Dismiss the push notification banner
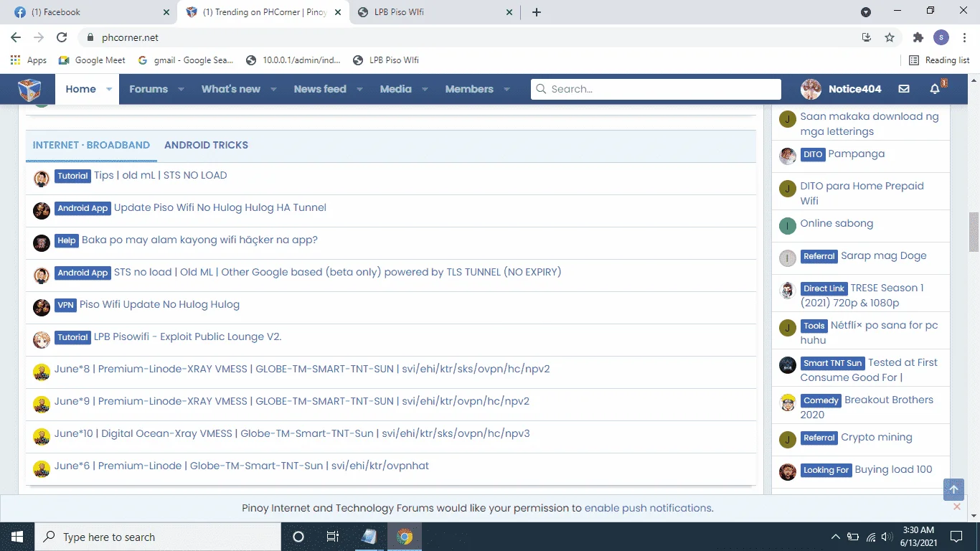 pos(956,507)
